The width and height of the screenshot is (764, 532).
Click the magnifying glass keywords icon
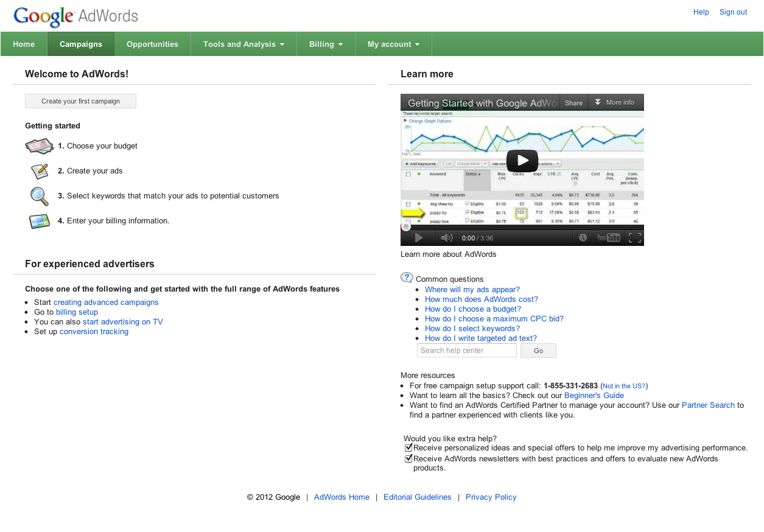pyautogui.click(x=40, y=196)
